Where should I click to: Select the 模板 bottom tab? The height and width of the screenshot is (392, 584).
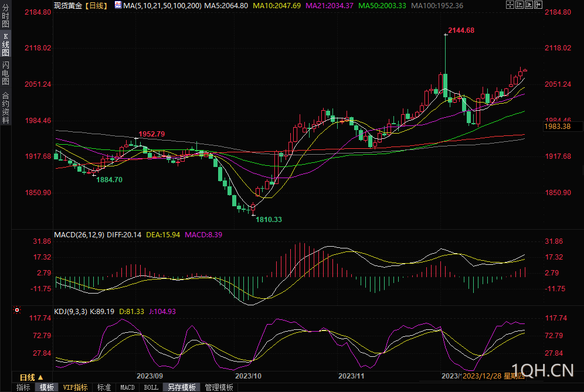click(x=46, y=387)
